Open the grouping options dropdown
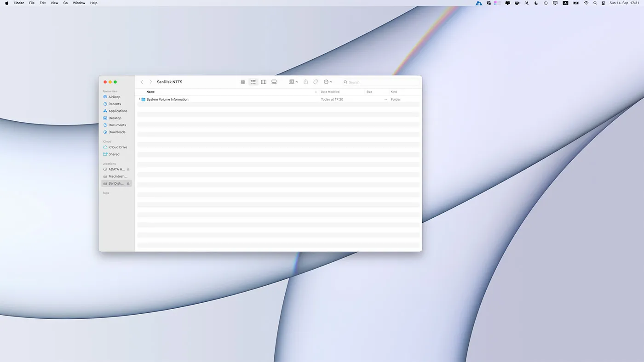This screenshot has width=644, height=362. pos(293,82)
